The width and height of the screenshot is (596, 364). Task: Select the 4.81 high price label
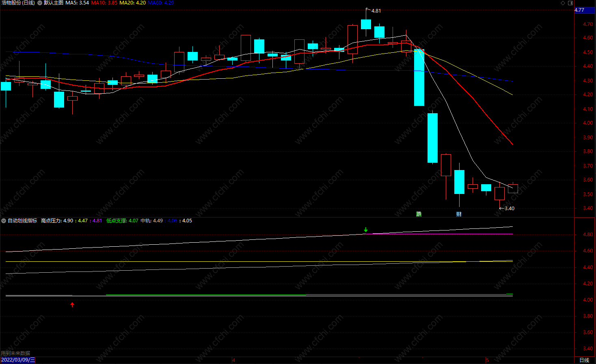376,11
